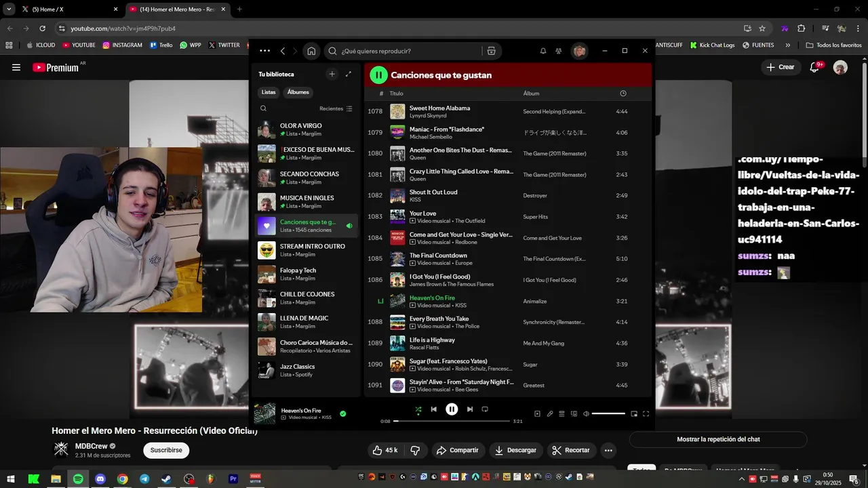Expand Tu biblioteca panel
This screenshot has width=868, height=488.
point(349,74)
